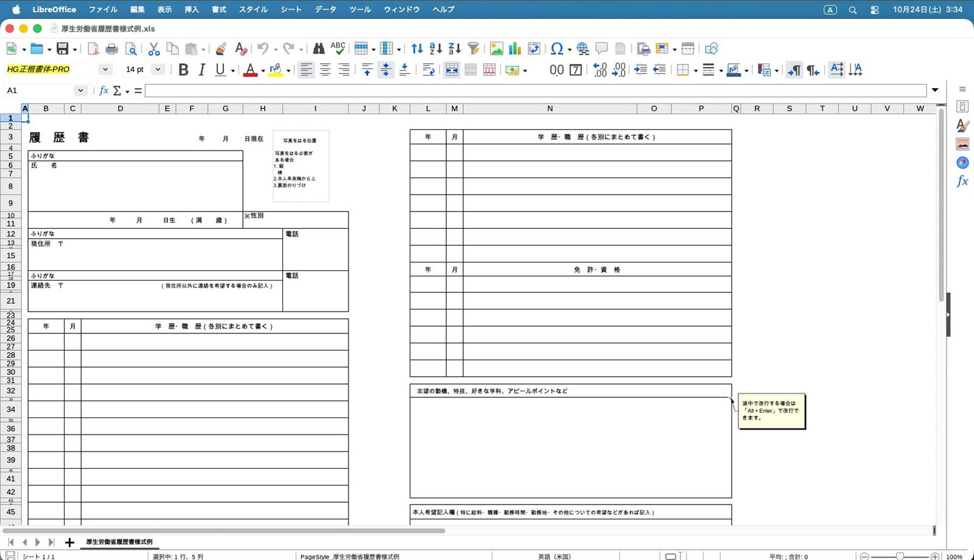The width and height of the screenshot is (974, 560).
Task: Click the Clone formatting paintbrush icon
Action: 221,49
